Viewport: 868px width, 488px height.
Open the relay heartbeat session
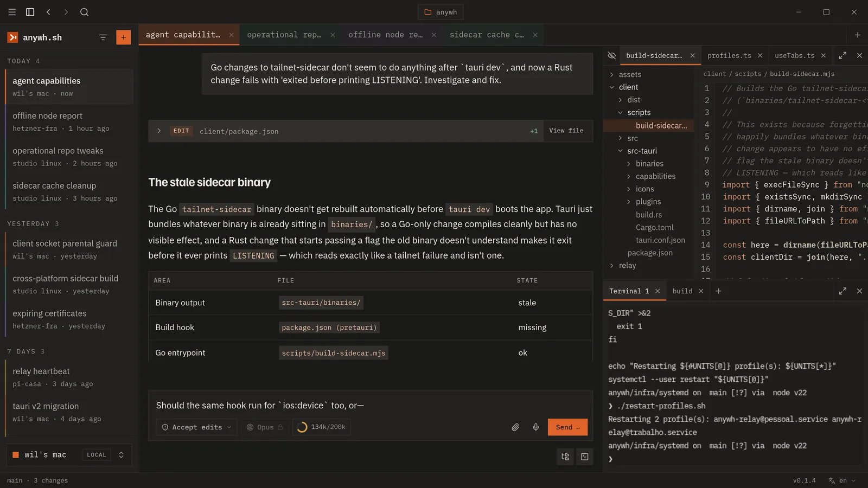pyautogui.click(x=69, y=377)
